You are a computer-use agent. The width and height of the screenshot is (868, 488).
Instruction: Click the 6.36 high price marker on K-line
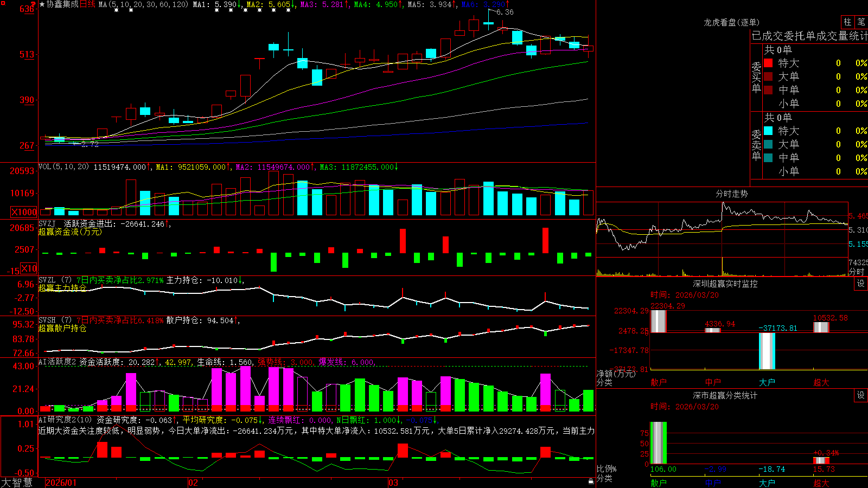505,12
